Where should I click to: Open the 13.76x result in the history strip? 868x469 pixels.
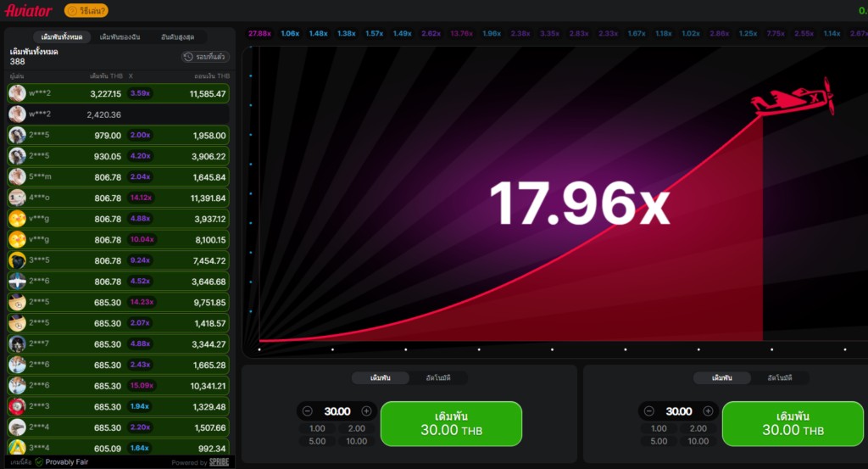[462, 34]
